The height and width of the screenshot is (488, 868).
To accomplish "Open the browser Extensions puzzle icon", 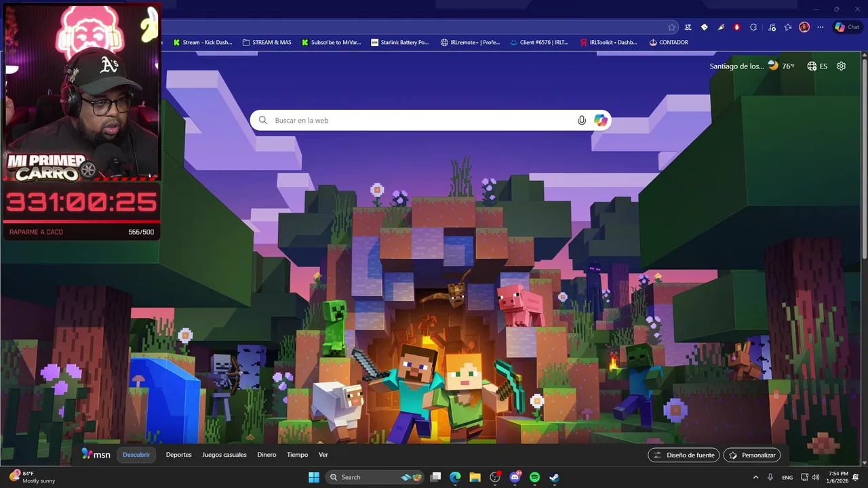I will (753, 27).
